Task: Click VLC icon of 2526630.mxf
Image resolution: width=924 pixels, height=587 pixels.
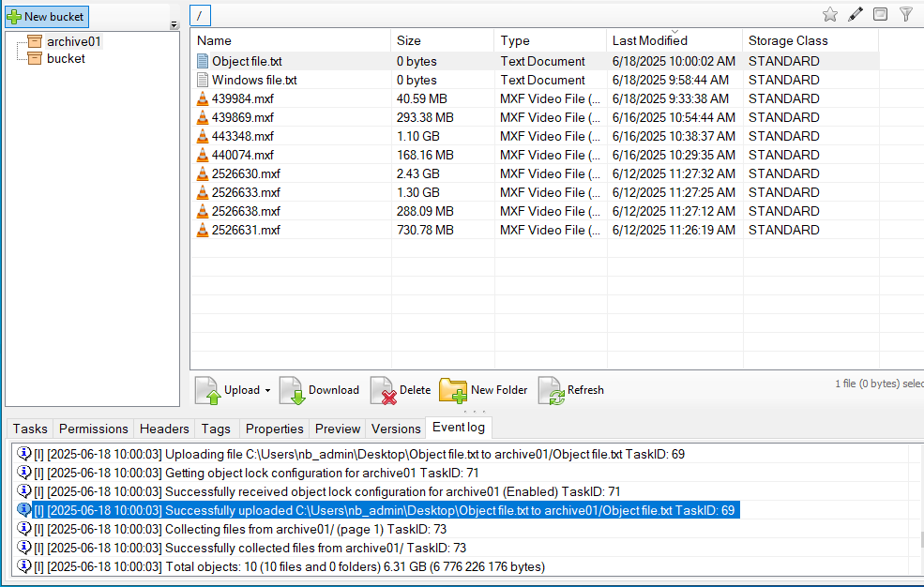Action: click(x=202, y=173)
